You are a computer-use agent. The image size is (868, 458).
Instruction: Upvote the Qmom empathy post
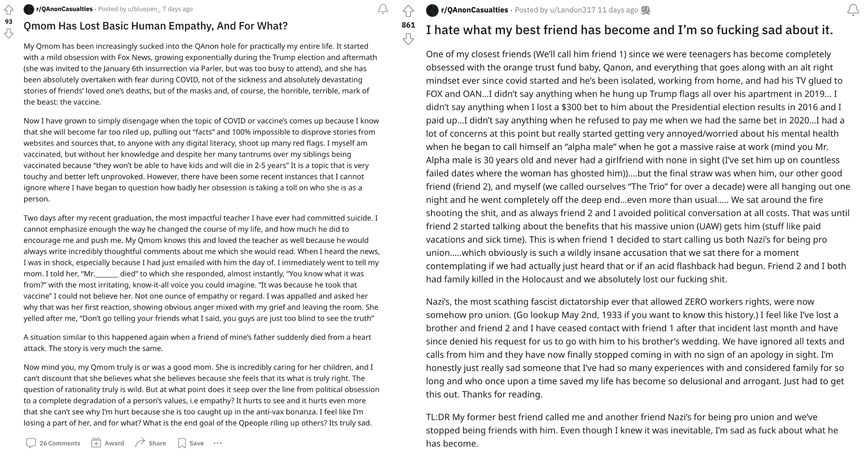9,9
